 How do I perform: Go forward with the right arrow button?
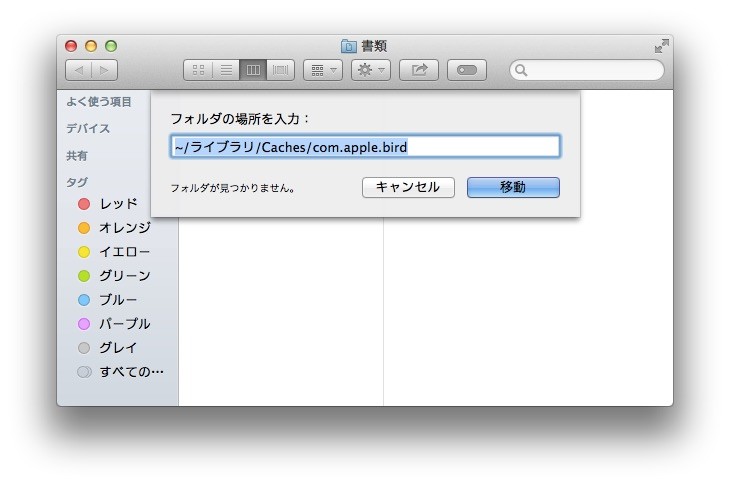(x=105, y=70)
